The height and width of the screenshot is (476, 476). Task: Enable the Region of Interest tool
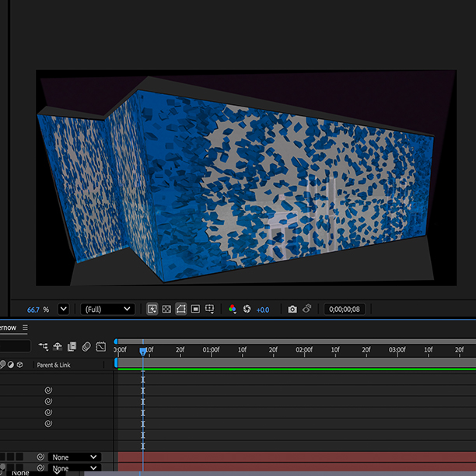tap(195, 309)
